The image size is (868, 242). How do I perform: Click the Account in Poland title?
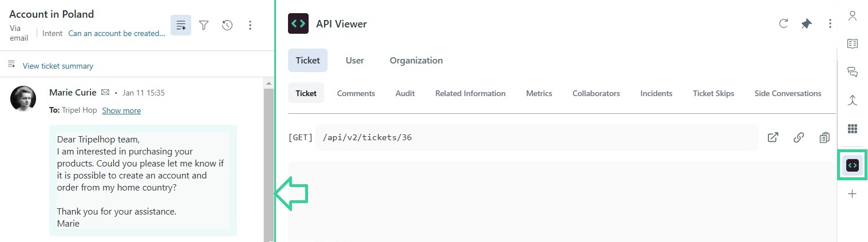[x=52, y=14]
